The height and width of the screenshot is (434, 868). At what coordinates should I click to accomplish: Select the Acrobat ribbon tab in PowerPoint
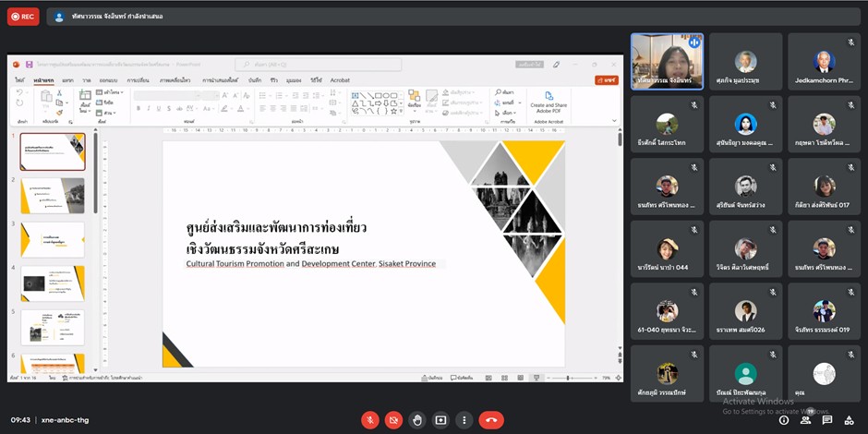pyautogui.click(x=340, y=80)
